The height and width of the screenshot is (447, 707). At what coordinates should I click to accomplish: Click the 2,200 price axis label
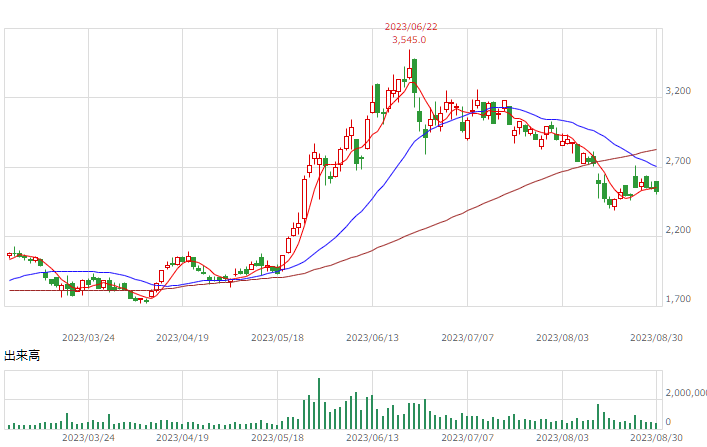coord(678,230)
